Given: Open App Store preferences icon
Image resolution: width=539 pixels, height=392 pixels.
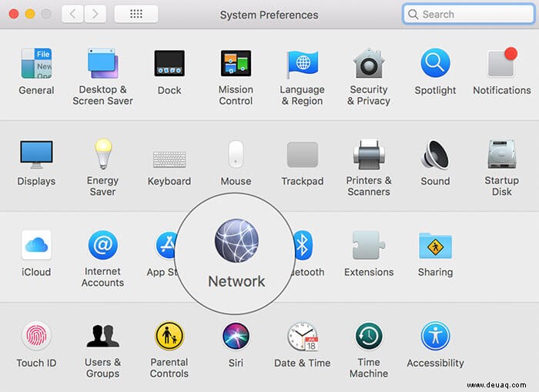Looking at the screenshot, I should pos(166,245).
